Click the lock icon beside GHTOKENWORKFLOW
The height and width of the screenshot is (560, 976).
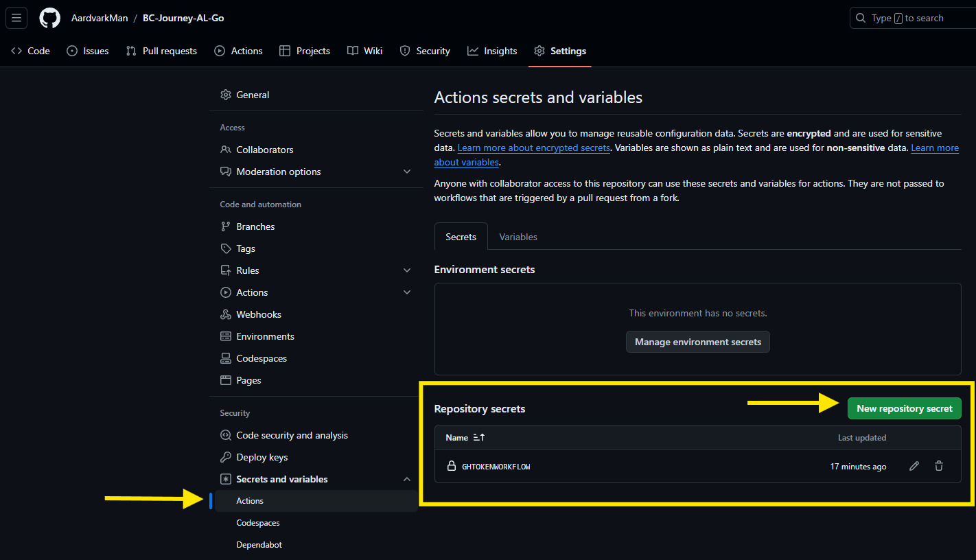click(452, 465)
